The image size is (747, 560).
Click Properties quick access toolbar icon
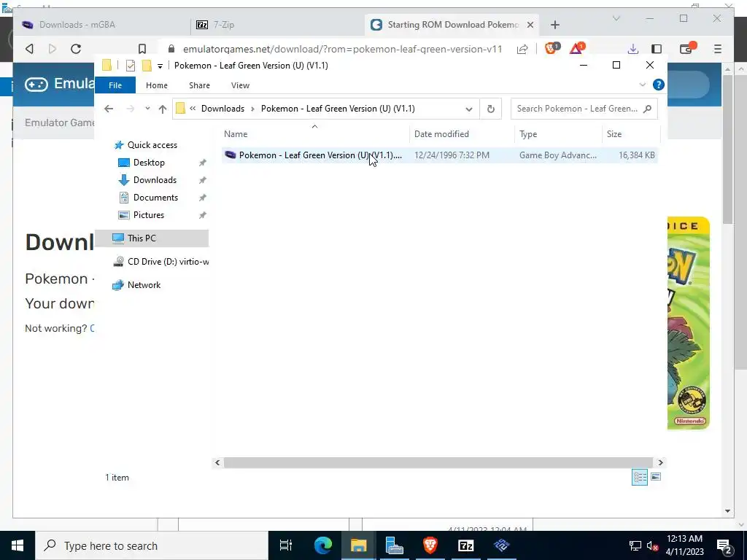130,66
